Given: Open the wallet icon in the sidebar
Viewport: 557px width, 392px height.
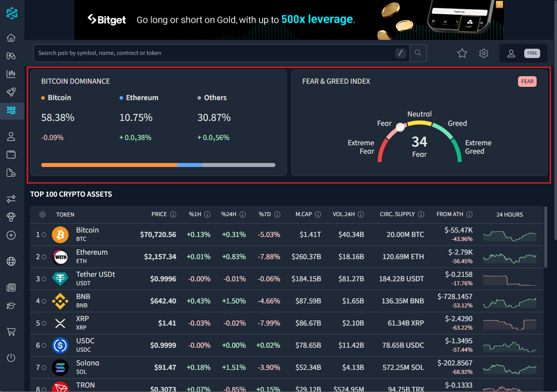Looking at the screenshot, I should tap(12, 155).
